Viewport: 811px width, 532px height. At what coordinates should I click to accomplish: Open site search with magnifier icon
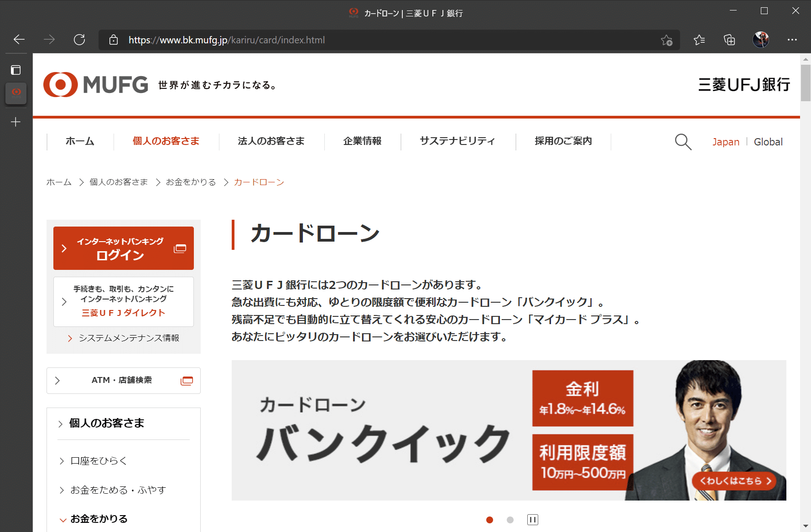(x=683, y=142)
